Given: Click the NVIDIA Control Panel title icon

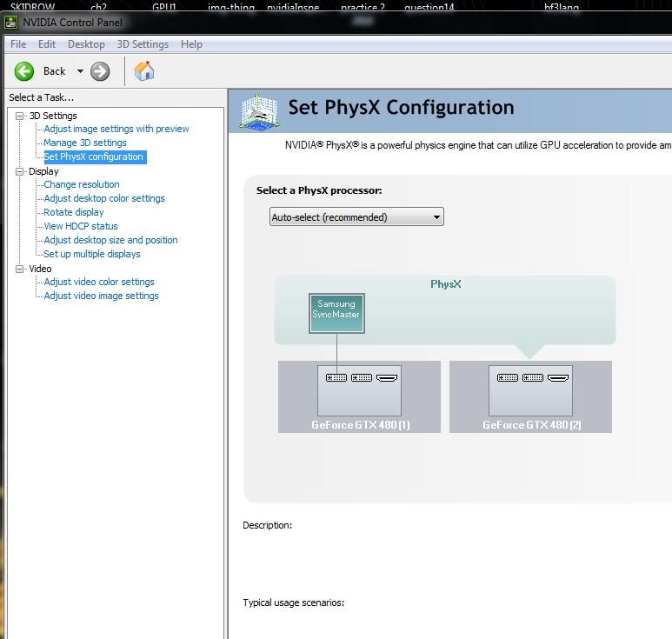Looking at the screenshot, I should pyautogui.click(x=10, y=23).
